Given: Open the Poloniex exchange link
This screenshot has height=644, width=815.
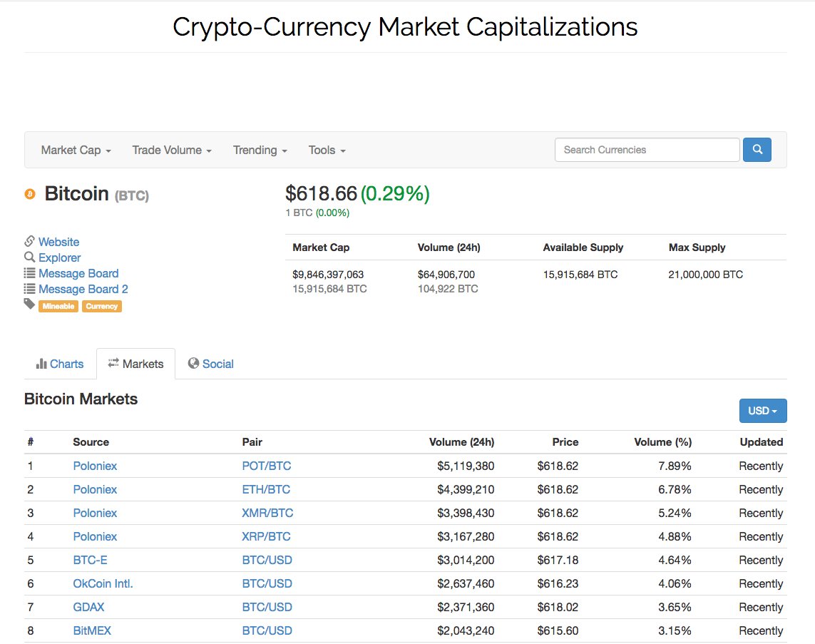Looking at the screenshot, I should [x=95, y=466].
